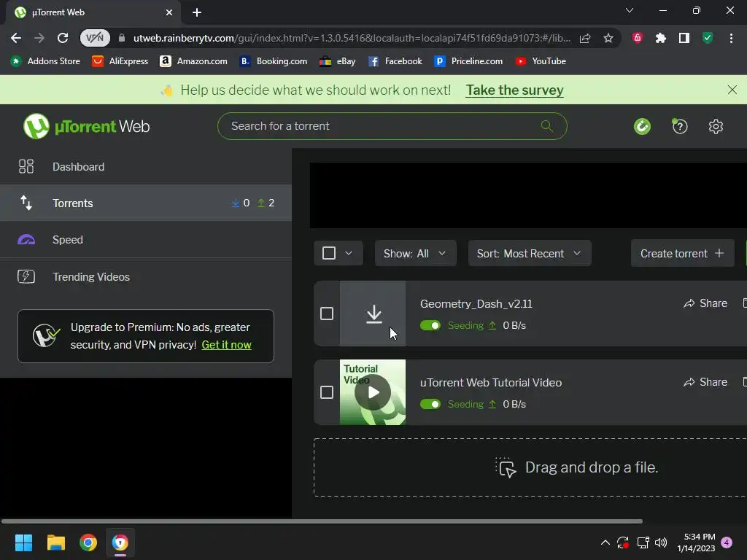This screenshot has height=560, width=747.
Task: Click the green uTorrent status icon in header
Action: pos(642,126)
